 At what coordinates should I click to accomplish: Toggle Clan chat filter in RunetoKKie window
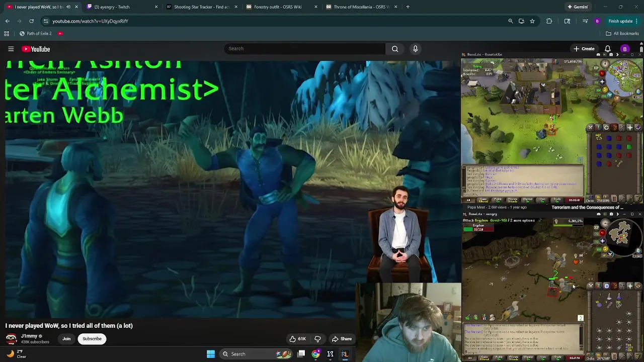click(542, 200)
